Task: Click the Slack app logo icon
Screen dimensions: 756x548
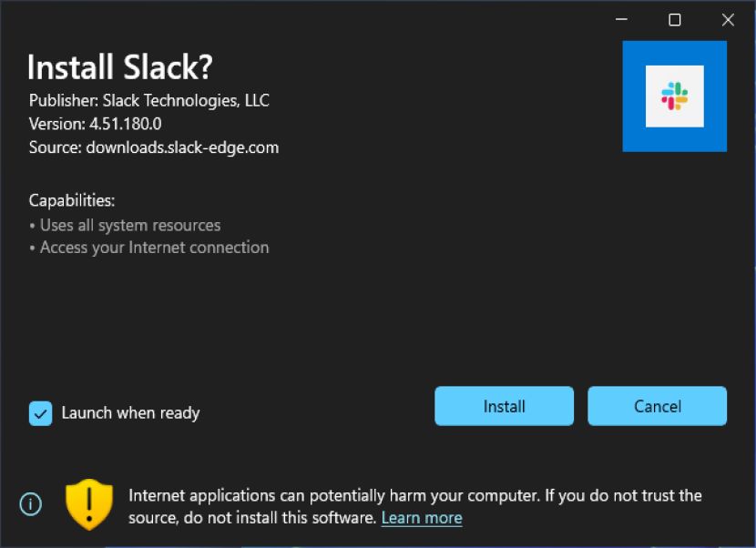Action: click(x=674, y=96)
